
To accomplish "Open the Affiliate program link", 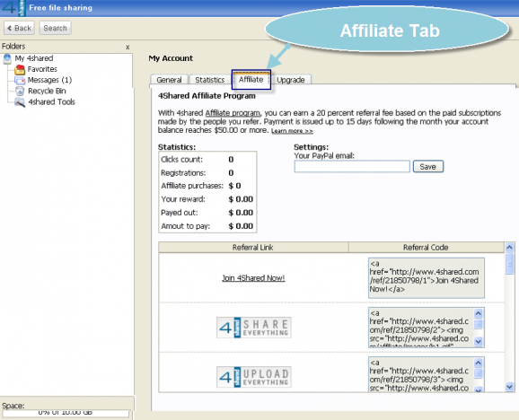I will point(233,113).
